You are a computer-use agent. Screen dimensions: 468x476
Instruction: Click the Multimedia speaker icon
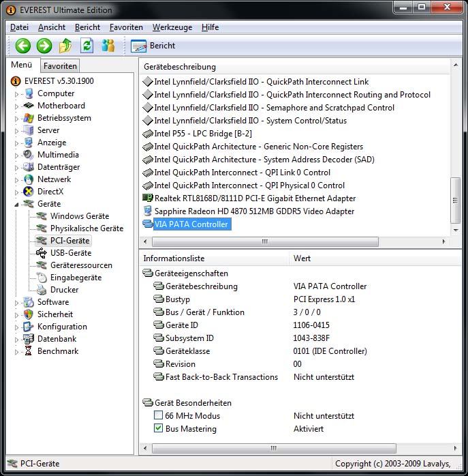tap(28, 155)
